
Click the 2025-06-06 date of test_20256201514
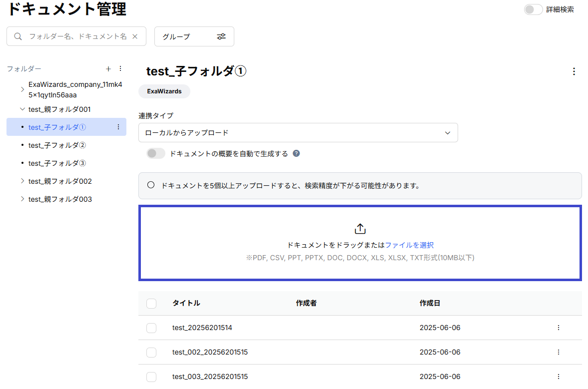click(440, 328)
